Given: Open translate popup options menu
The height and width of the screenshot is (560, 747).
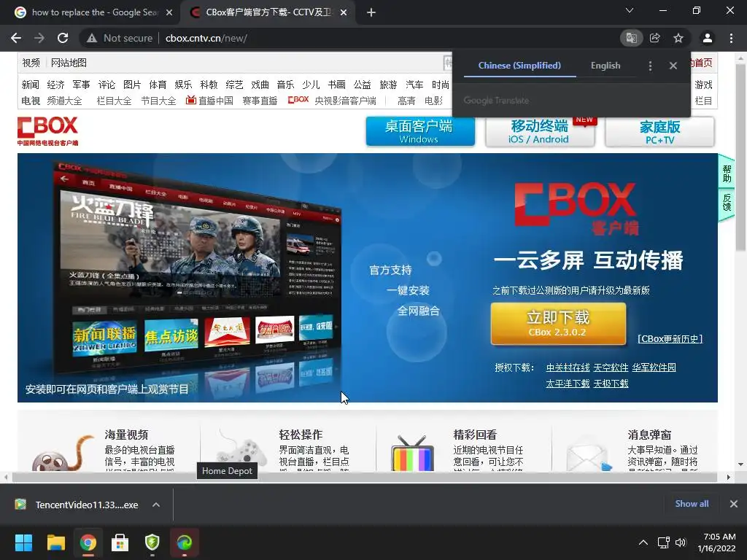Looking at the screenshot, I should point(650,66).
